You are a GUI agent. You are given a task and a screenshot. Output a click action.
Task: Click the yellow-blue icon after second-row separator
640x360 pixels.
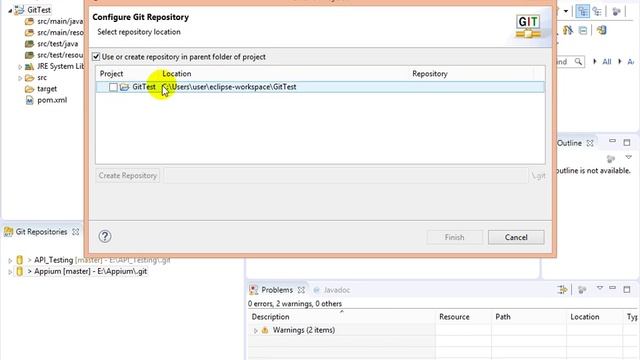point(602,30)
